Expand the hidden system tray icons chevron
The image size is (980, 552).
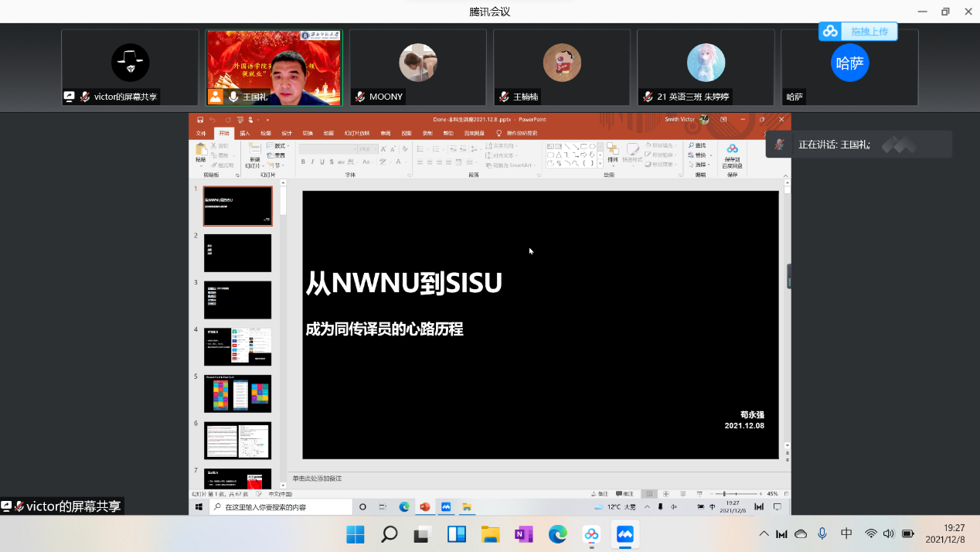764,533
